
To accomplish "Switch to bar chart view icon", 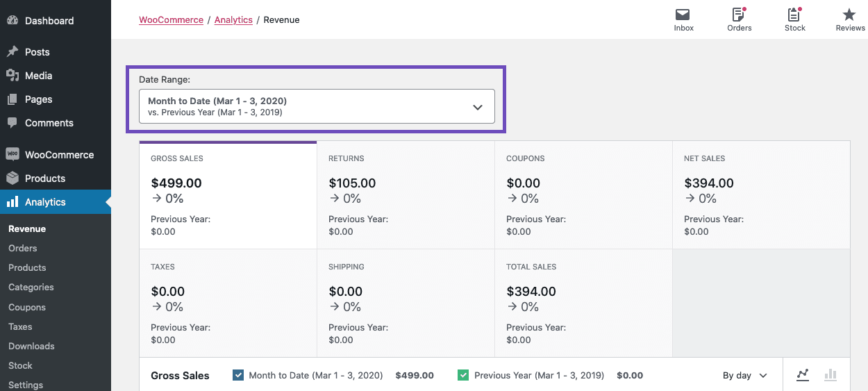I will [x=830, y=375].
